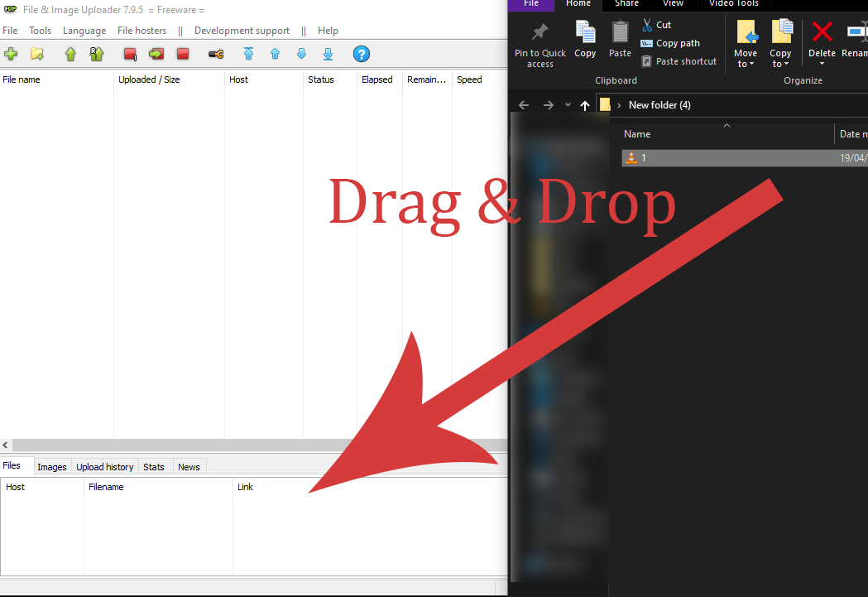Select the video file named 1
Viewport: 868px width, 597px height.
point(643,158)
